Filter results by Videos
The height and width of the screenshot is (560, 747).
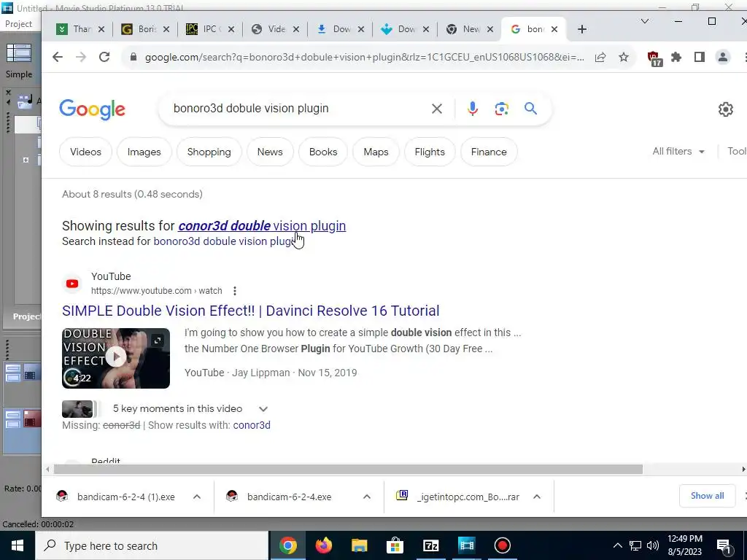[x=86, y=152]
